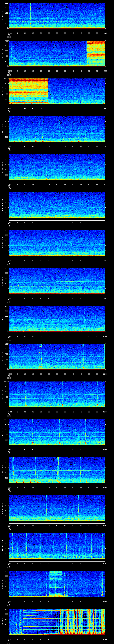Click the spectrogram panel starting at 2:15:00
This screenshot has height=644, width=114.
point(57,546)
